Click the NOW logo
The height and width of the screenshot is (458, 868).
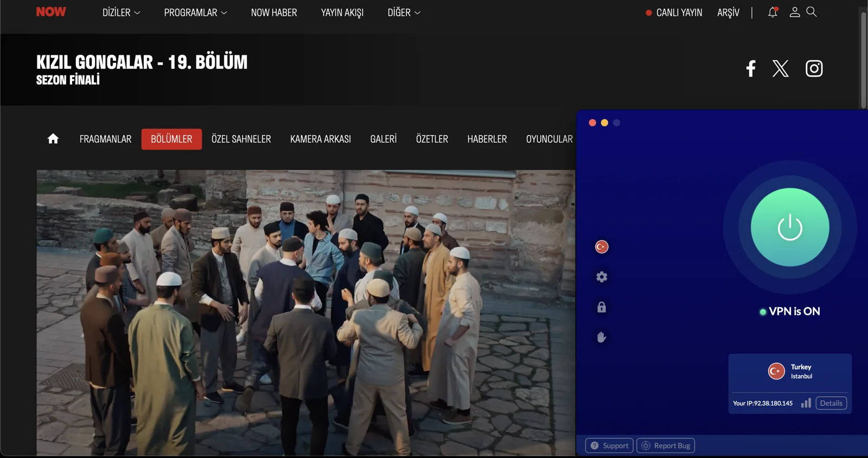[x=51, y=12]
